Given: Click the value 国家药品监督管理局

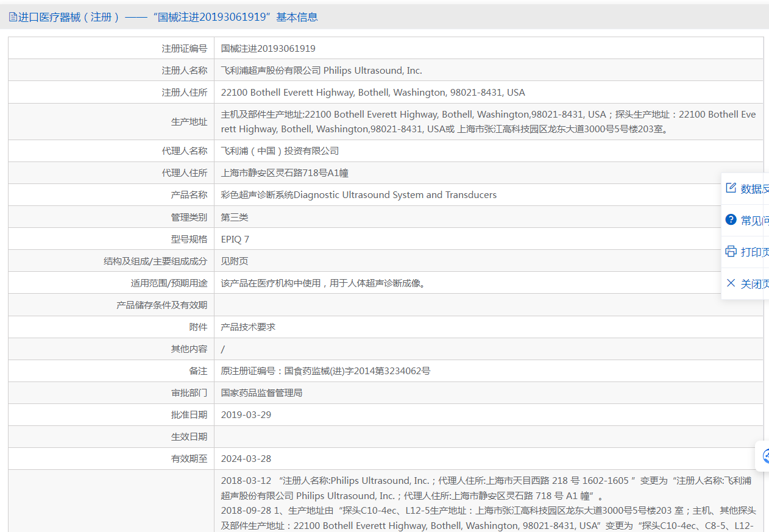Looking at the screenshot, I should (261, 392).
